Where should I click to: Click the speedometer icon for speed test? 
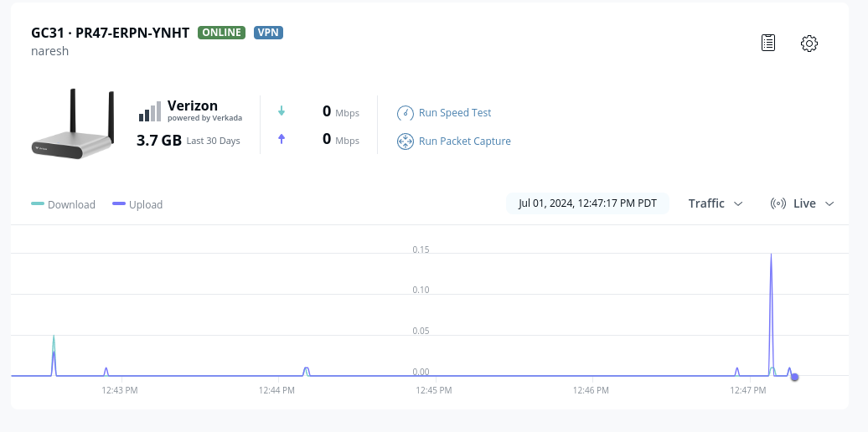[x=406, y=113]
